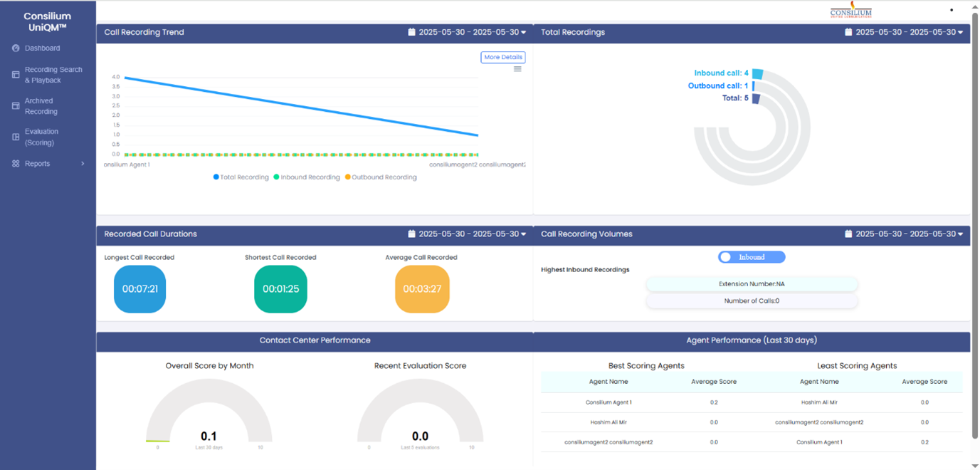Click the Dashboard gauge icon in sidebar
The width and height of the screenshot is (980, 470).
click(x=16, y=48)
